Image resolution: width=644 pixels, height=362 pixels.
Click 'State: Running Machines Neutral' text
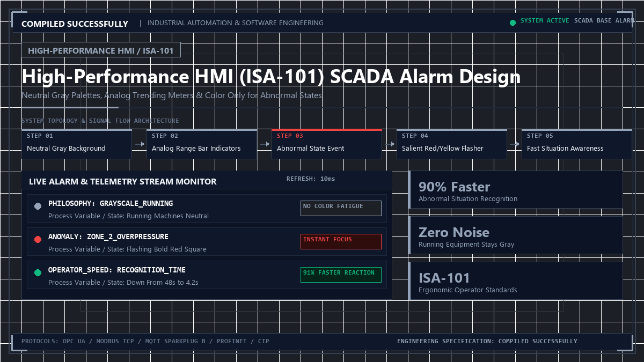156,216
